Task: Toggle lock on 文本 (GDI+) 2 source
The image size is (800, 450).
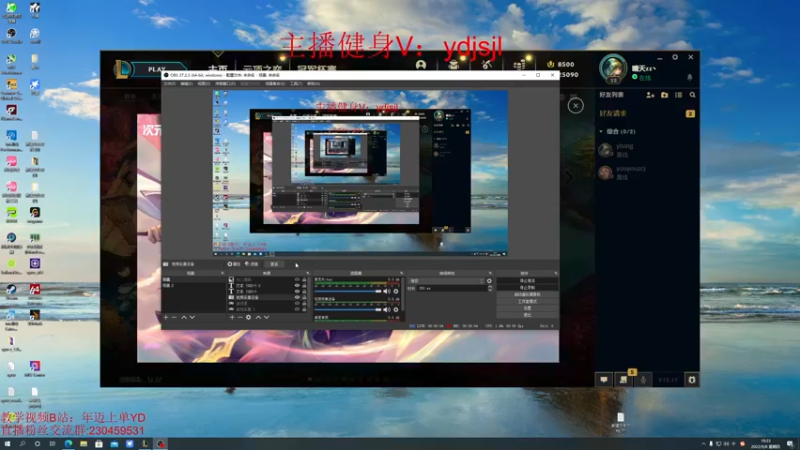Action: click(x=305, y=286)
